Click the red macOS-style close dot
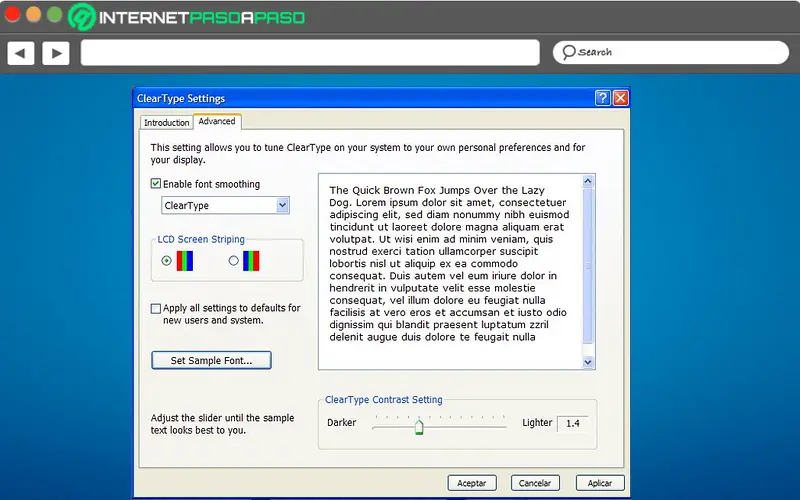Viewport: 800px width, 500px height. (12, 14)
